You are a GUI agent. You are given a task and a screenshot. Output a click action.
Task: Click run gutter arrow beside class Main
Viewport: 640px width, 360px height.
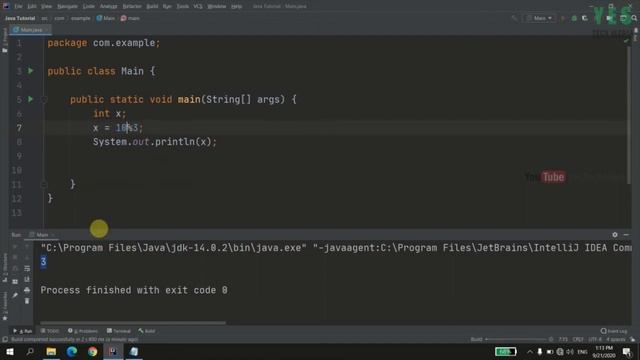pos(31,71)
